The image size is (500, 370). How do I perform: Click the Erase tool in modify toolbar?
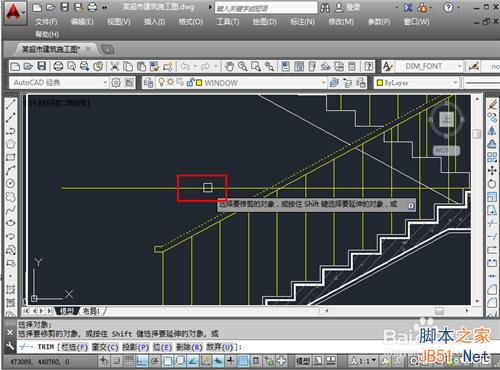click(492, 105)
